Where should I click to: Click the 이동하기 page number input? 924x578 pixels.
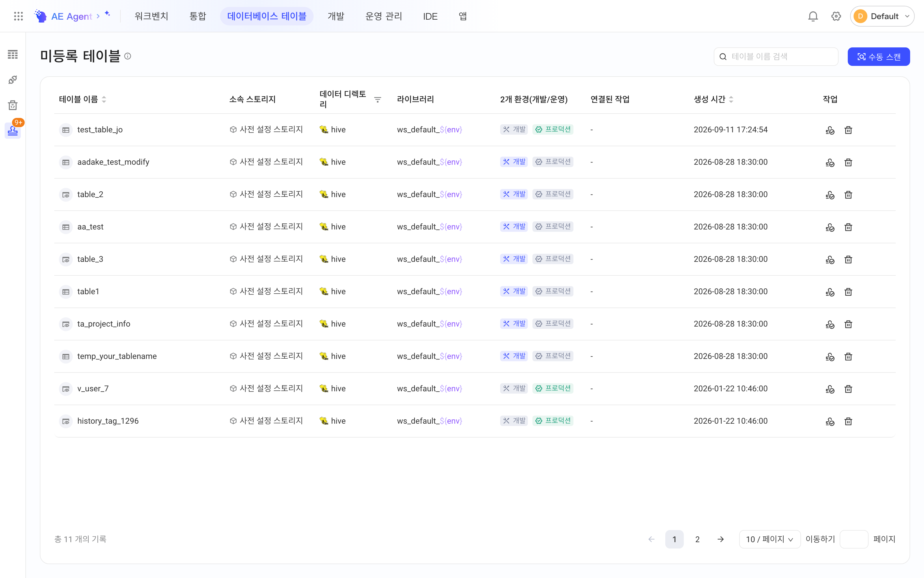pyautogui.click(x=854, y=539)
